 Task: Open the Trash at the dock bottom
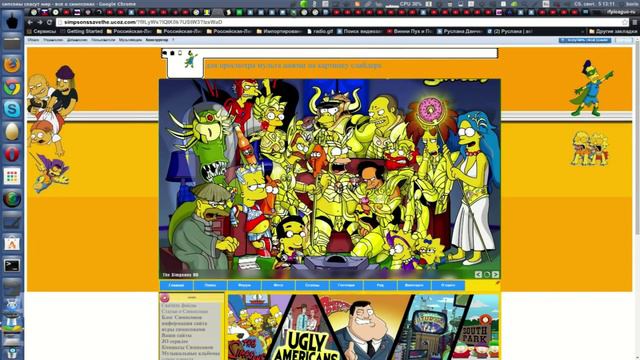pos(12,352)
